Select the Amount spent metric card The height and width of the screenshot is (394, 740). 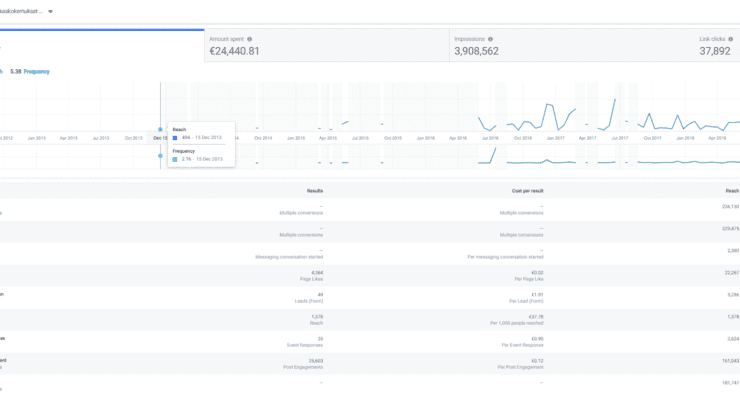coord(327,45)
